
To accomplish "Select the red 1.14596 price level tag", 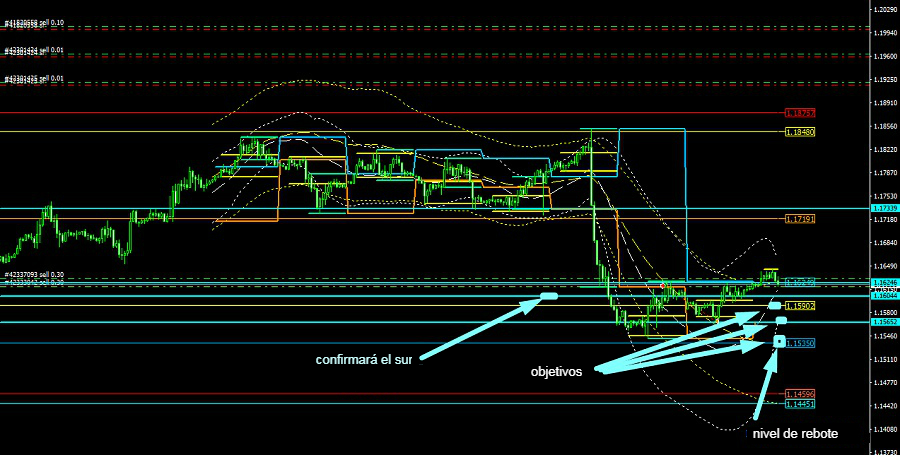I will click(x=800, y=394).
